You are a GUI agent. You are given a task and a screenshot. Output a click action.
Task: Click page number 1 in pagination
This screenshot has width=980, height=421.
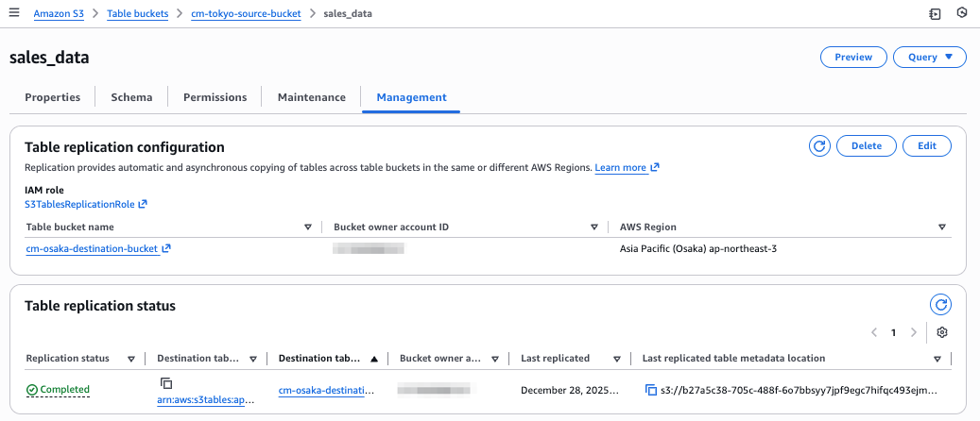894,332
